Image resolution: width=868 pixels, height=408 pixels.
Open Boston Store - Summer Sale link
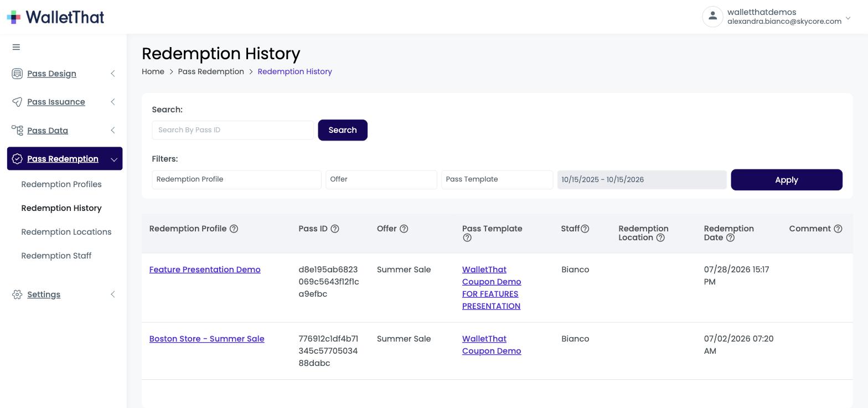pyautogui.click(x=207, y=339)
